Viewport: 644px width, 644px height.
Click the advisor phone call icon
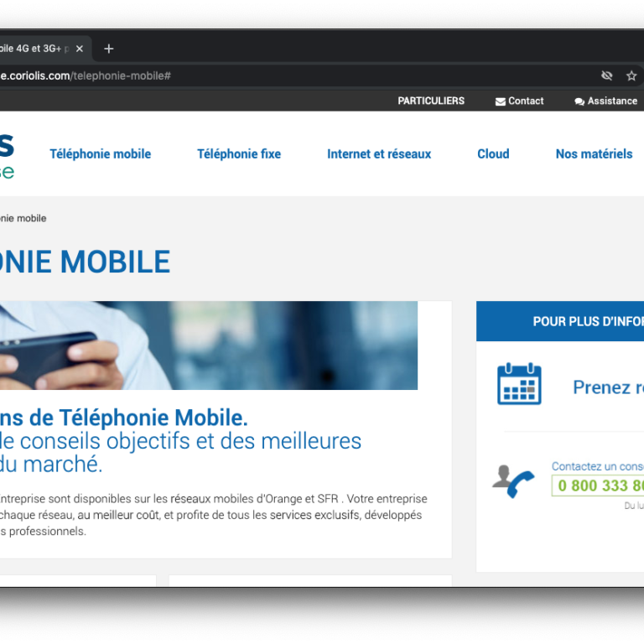513,481
